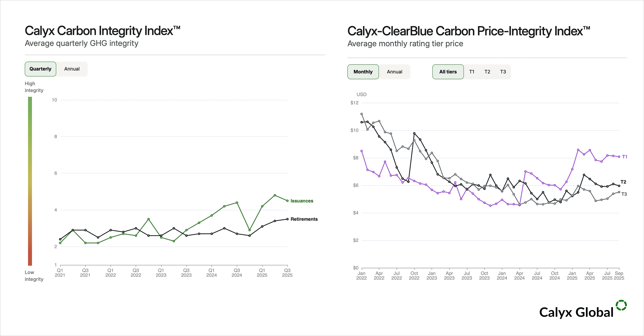The width and height of the screenshot is (644, 336).
Task: Filter price chart to T1 tier
Action: coord(472,72)
